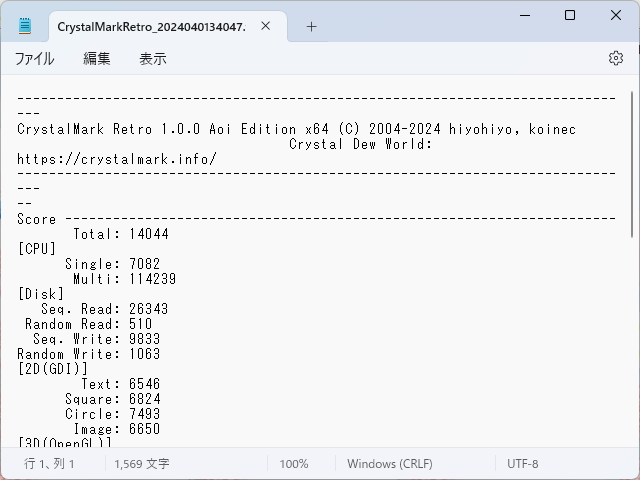Screen dimensions: 640x480
Task: Maximize the Notepad window
Action: 570,16
